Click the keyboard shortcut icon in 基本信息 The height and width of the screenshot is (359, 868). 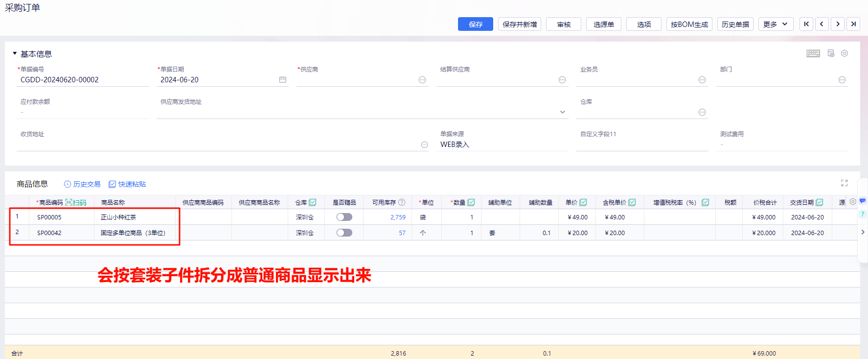813,53
